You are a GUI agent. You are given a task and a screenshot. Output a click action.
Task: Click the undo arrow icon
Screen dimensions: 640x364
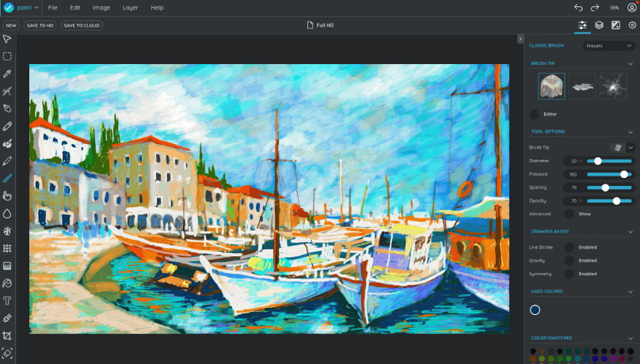click(x=578, y=7)
